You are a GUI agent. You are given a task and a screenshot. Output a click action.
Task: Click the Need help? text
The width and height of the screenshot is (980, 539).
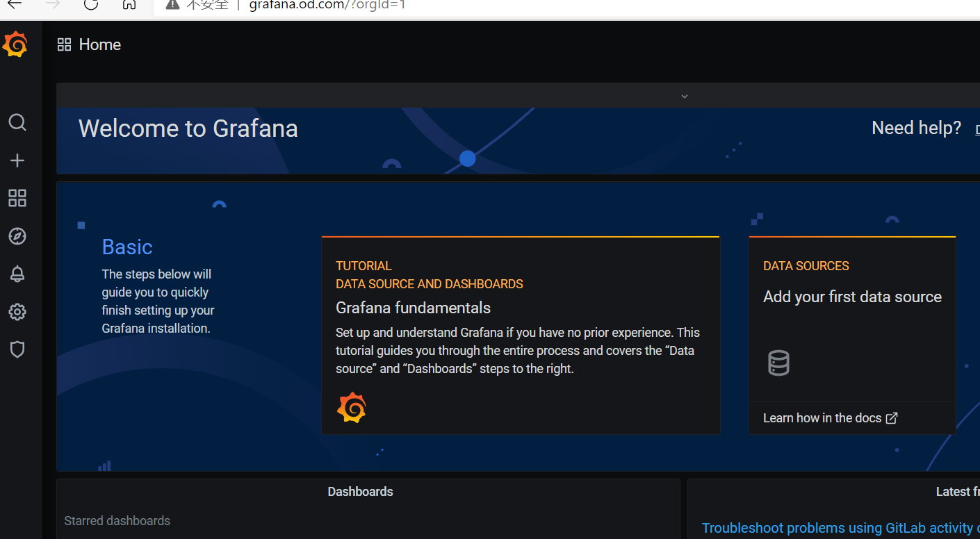click(x=916, y=128)
